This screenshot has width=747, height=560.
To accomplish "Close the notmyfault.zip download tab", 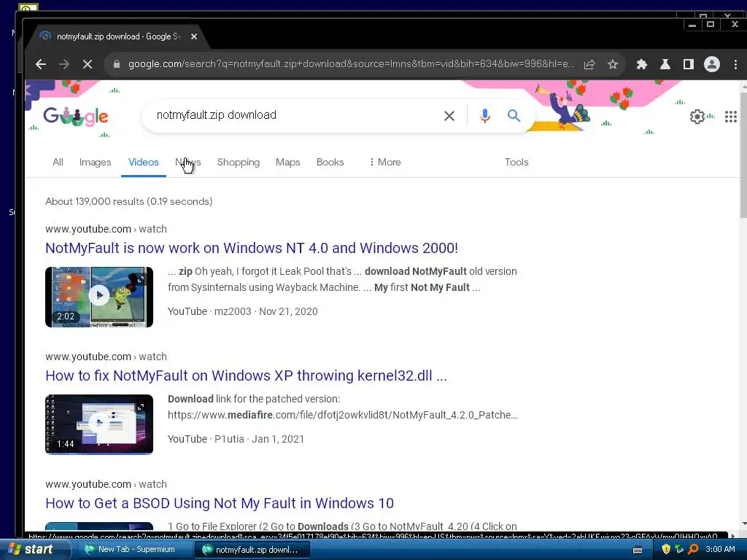I will (194, 36).
